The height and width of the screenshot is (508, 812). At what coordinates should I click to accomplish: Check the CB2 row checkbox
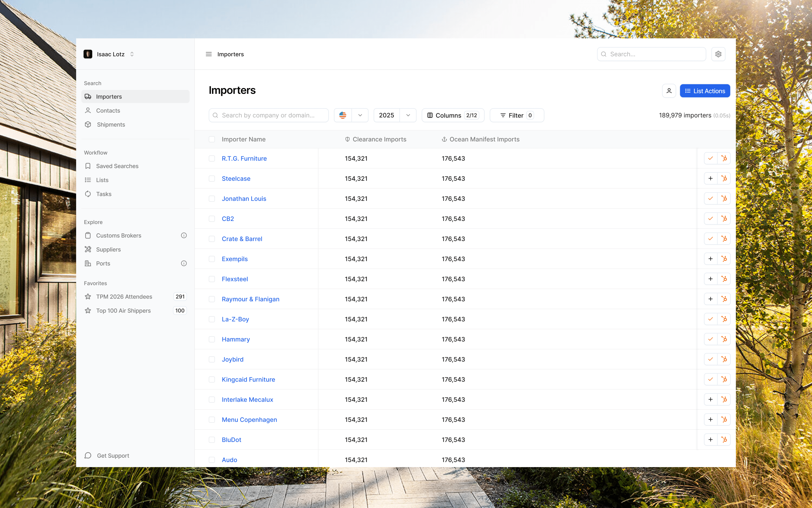pyautogui.click(x=212, y=219)
